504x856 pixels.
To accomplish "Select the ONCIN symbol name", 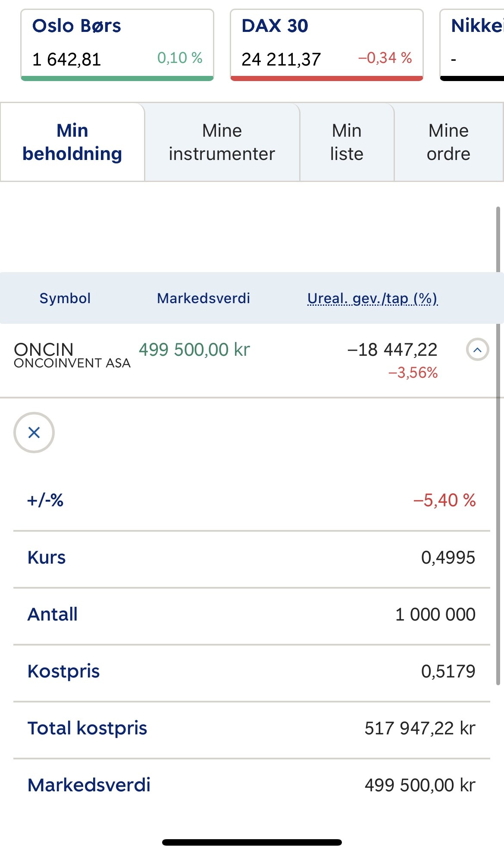I will 44,349.
